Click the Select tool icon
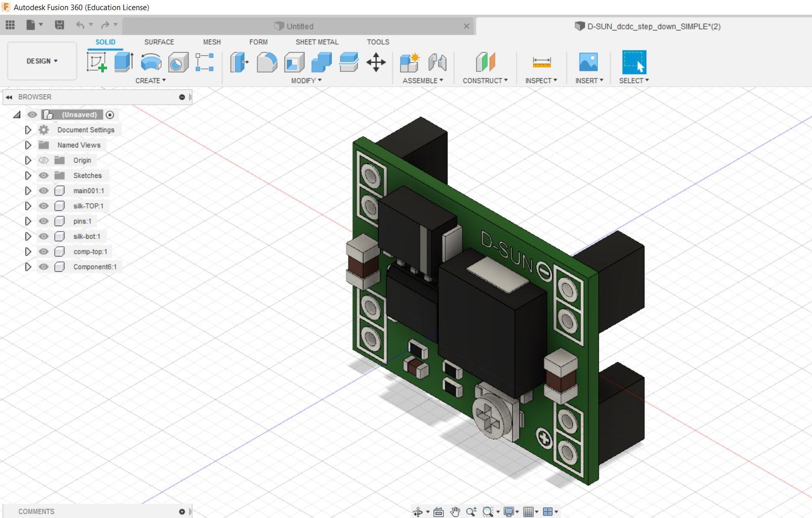Screen dimensions: 812x518 click(634, 62)
